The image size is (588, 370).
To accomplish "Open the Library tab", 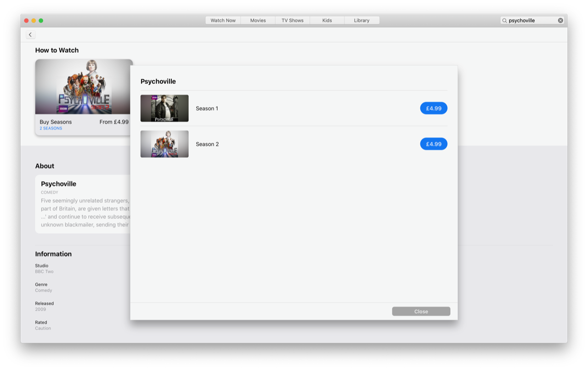I will pyautogui.click(x=362, y=20).
